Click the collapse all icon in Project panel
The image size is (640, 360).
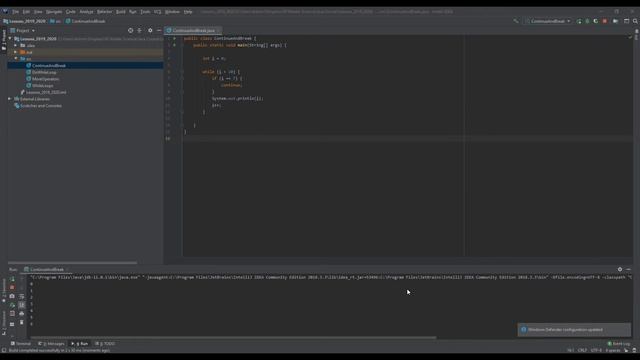(x=140, y=30)
